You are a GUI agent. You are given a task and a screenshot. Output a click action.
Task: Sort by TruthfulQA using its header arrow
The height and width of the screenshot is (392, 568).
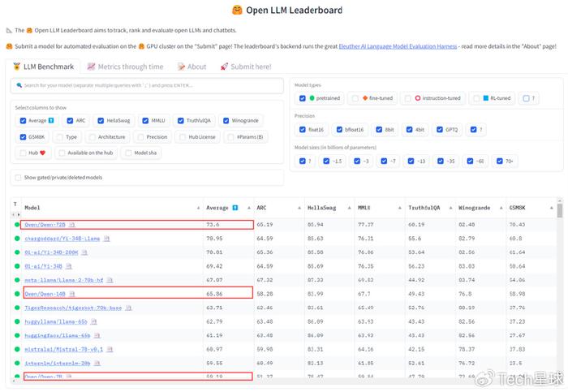coord(450,208)
